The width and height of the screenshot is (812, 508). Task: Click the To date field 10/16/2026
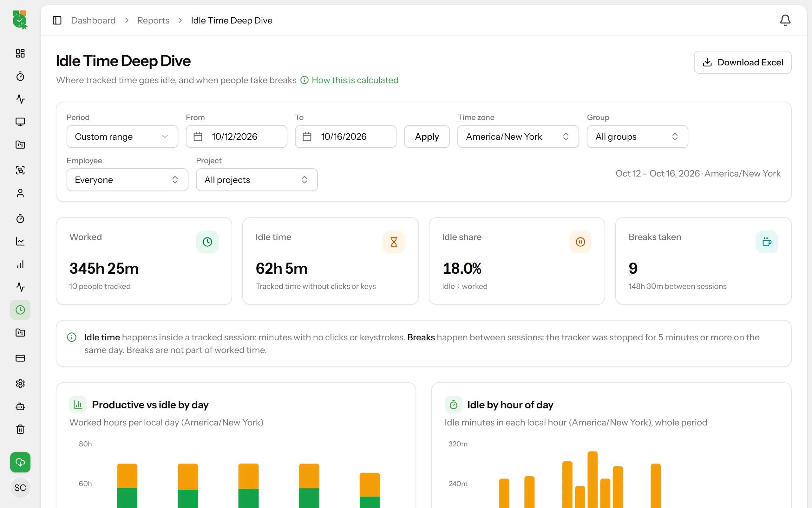(346, 137)
